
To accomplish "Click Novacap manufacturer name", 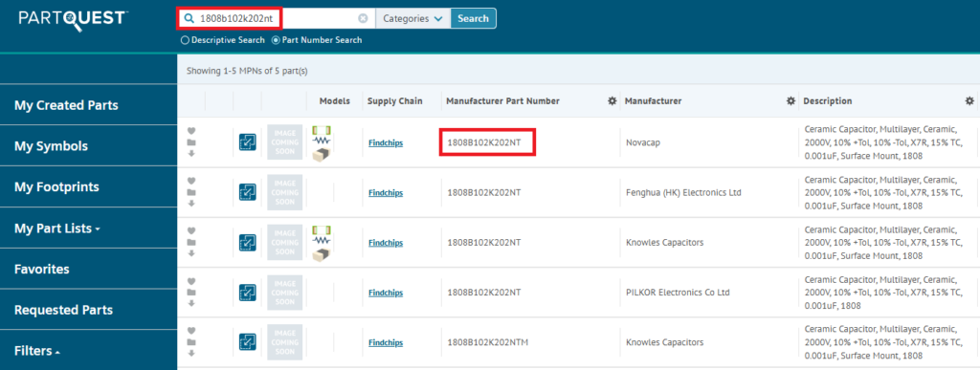I will coord(642,142).
